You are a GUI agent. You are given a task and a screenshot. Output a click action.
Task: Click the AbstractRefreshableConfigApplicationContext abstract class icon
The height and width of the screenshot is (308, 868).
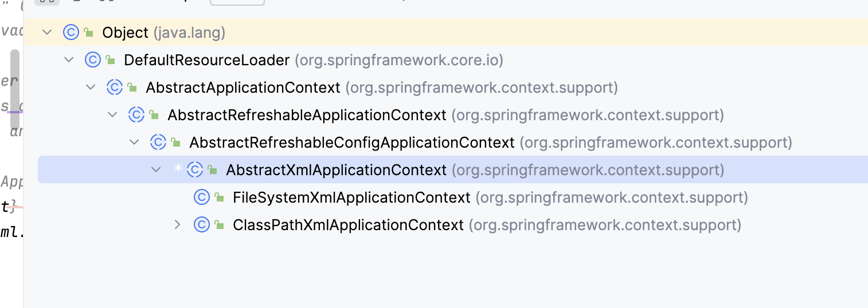pyautogui.click(x=158, y=143)
